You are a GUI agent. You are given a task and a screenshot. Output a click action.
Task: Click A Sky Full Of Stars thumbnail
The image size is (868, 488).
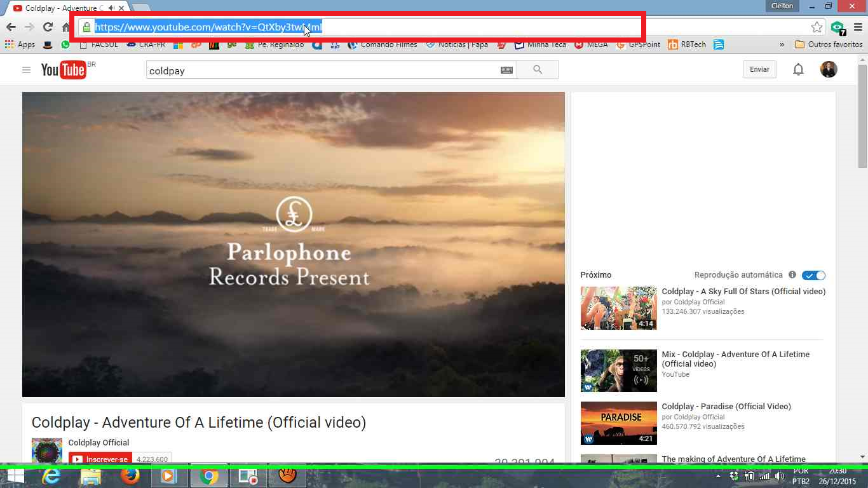(x=618, y=308)
